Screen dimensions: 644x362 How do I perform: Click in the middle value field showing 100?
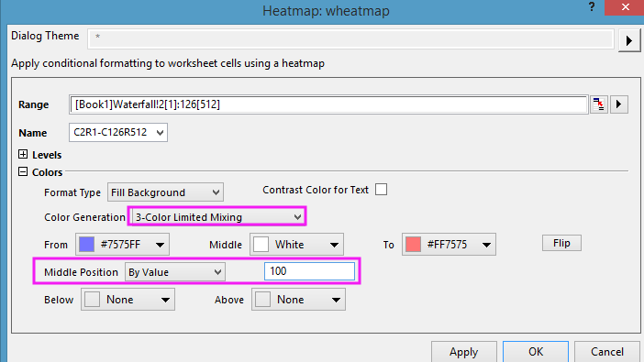pos(310,271)
